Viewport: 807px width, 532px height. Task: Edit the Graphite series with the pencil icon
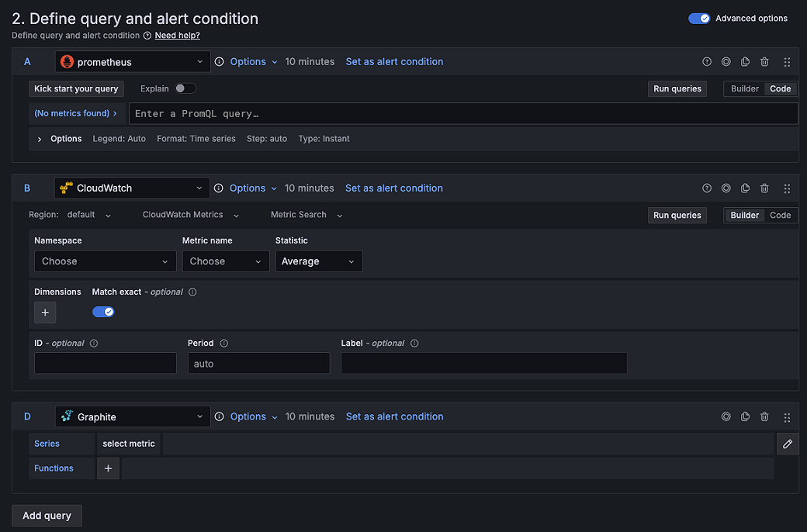[x=788, y=443]
